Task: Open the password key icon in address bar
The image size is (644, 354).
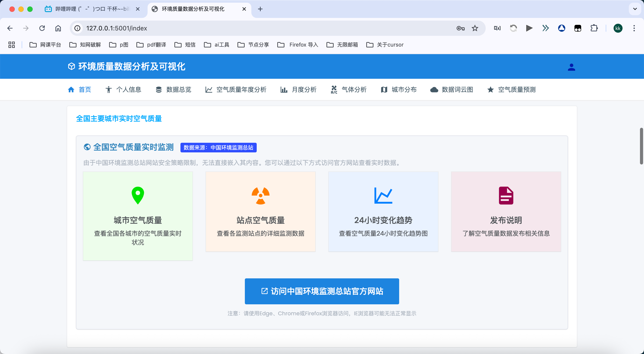Action: (x=460, y=28)
